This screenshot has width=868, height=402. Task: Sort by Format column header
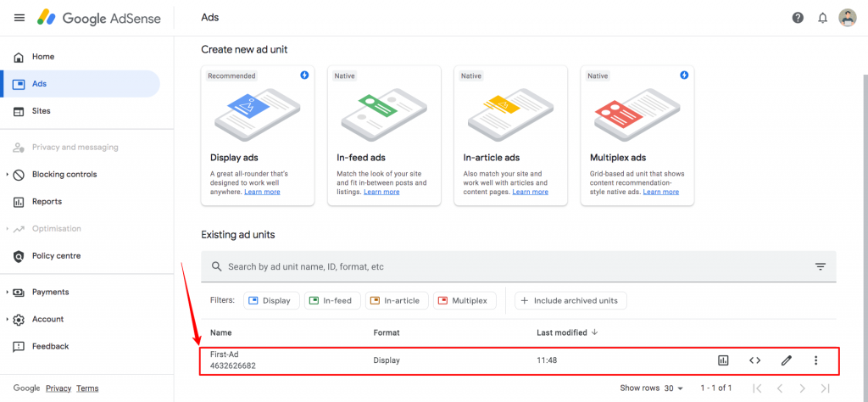click(x=387, y=332)
